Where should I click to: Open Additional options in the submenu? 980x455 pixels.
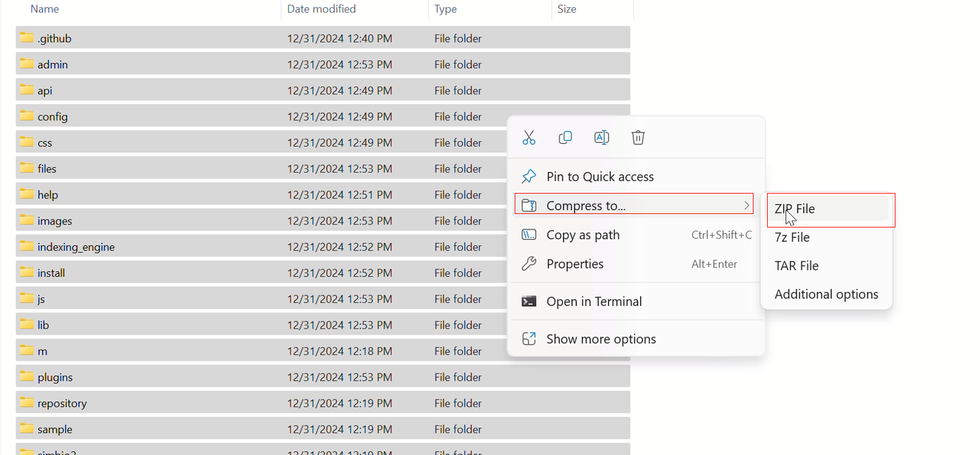pyautogui.click(x=826, y=294)
